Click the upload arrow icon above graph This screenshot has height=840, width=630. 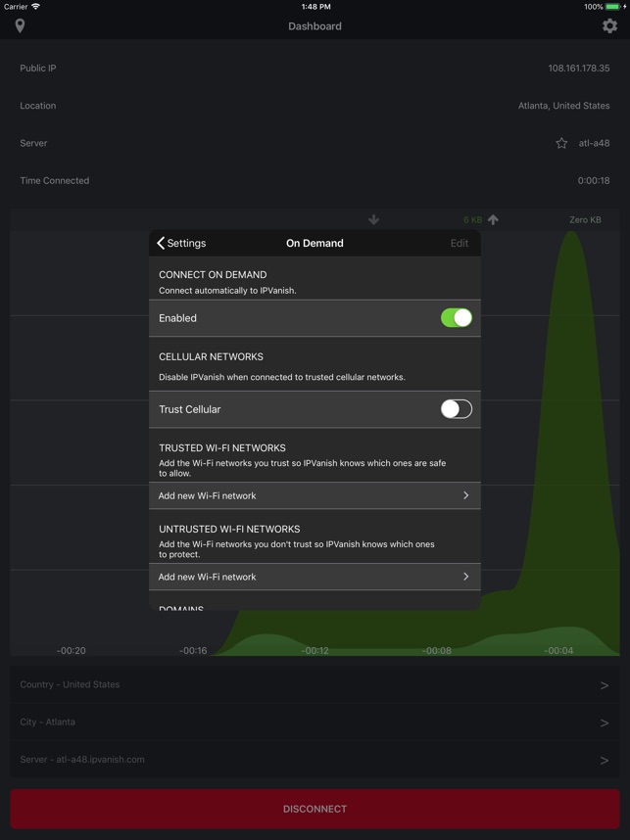[x=493, y=219]
